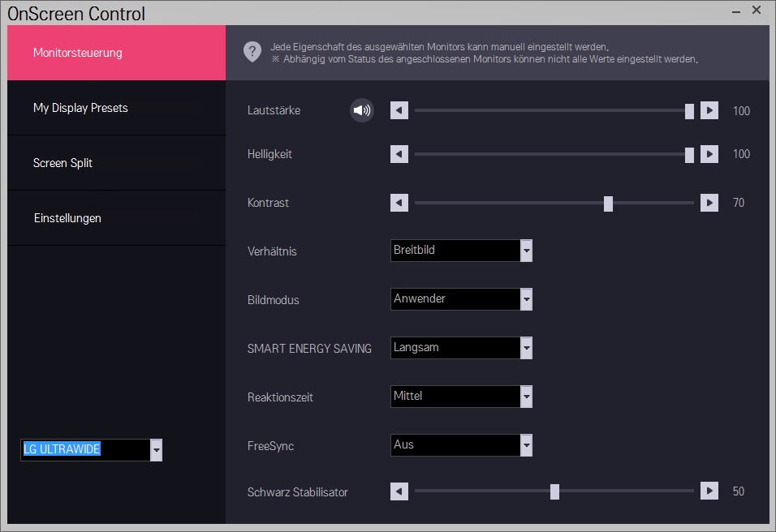The width and height of the screenshot is (776, 532).
Task: Mute the Lautstärke speaker icon
Action: pos(362,110)
